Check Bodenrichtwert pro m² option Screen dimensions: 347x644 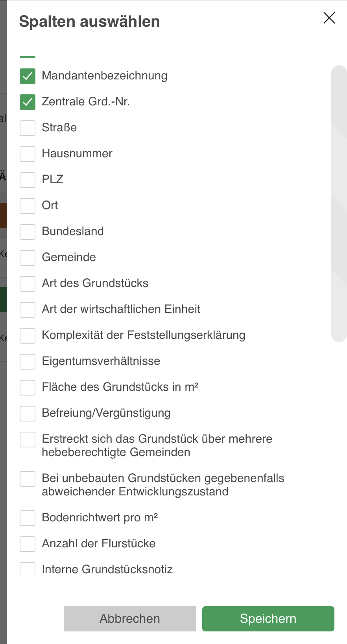pos(28,518)
